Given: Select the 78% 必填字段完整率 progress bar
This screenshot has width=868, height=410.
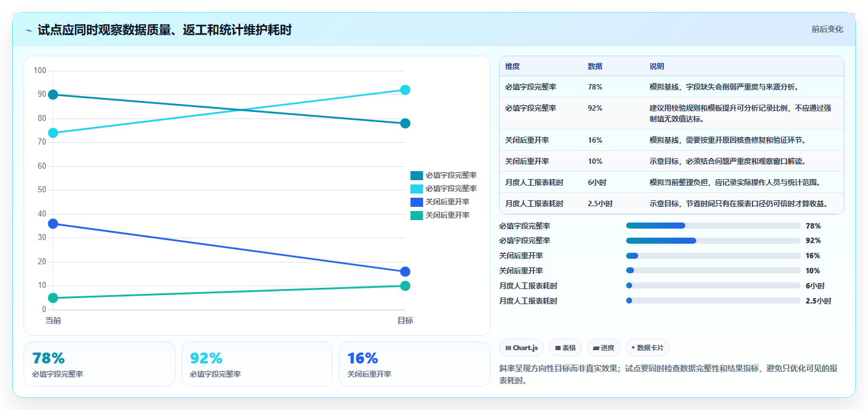Looking at the screenshot, I should tap(713, 226).
